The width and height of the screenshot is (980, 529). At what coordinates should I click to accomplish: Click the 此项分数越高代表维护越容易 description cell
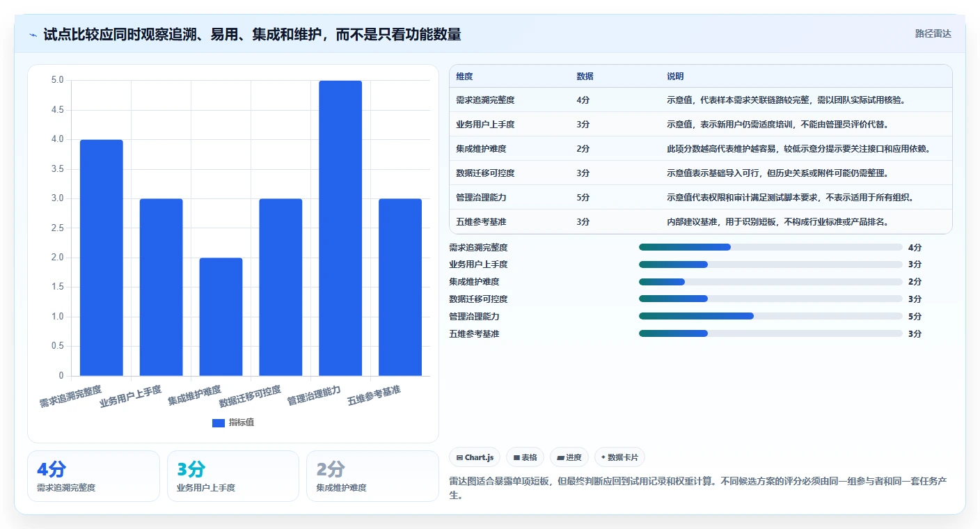798,148
